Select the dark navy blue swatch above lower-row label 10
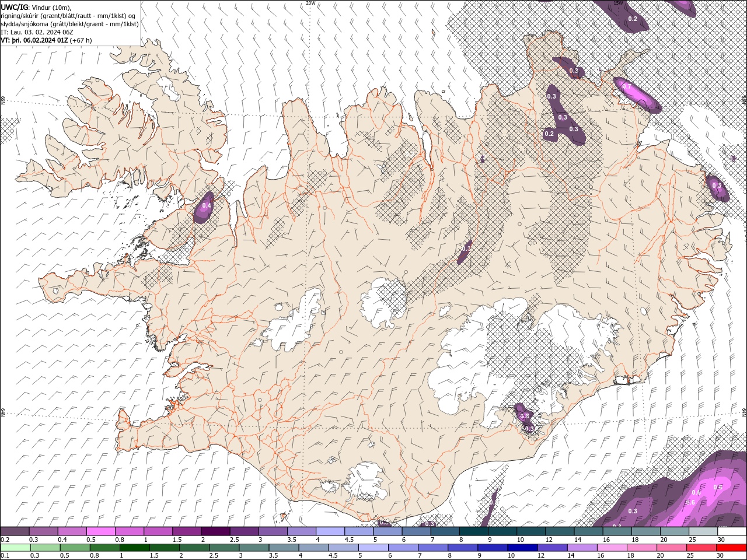Viewport: 747px width, 560px height. click(x=522, y=547)
